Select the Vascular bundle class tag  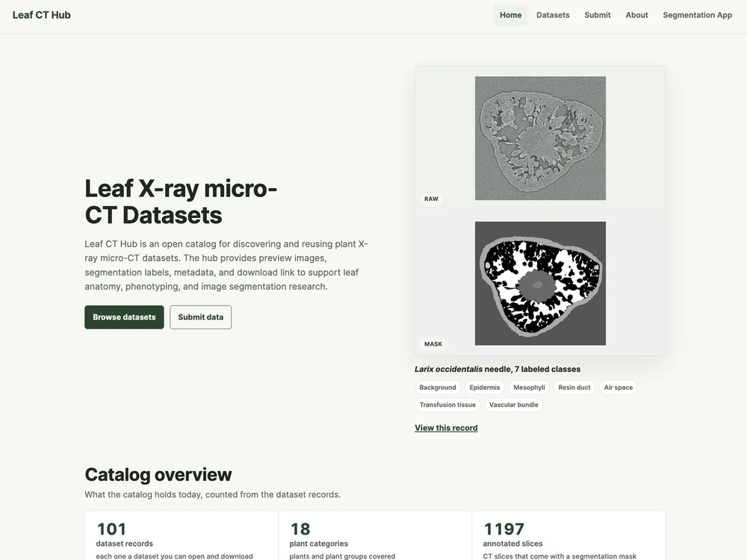coord(514,405)
